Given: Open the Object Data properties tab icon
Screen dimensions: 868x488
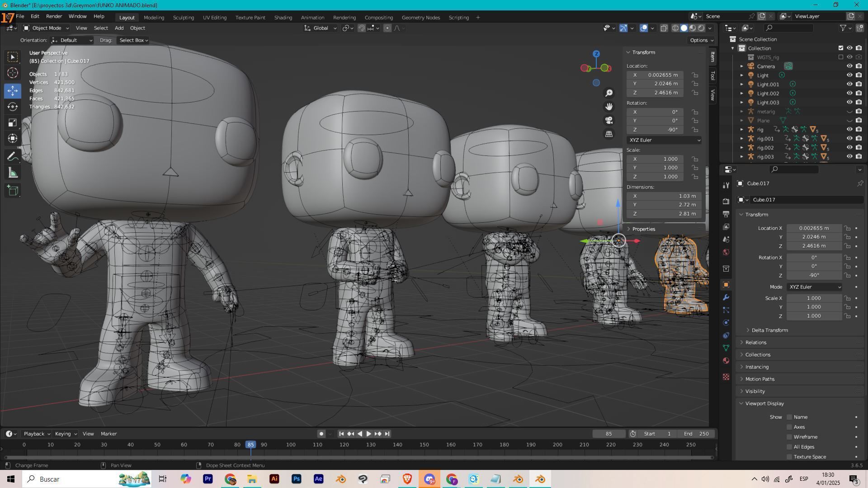Looking at the screenshot, I should click(x=726, y=348).
